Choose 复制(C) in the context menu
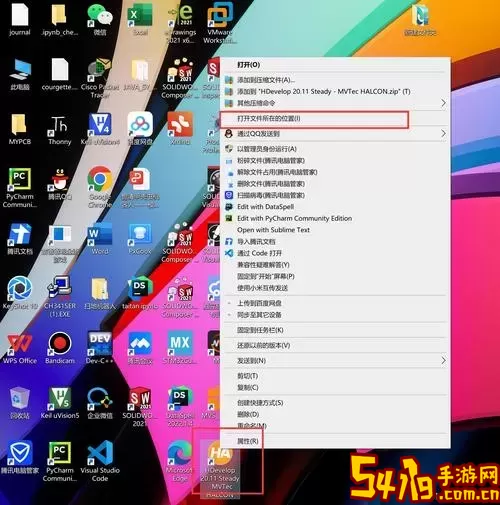Screen dimensions: 500x505 point(248,388)
